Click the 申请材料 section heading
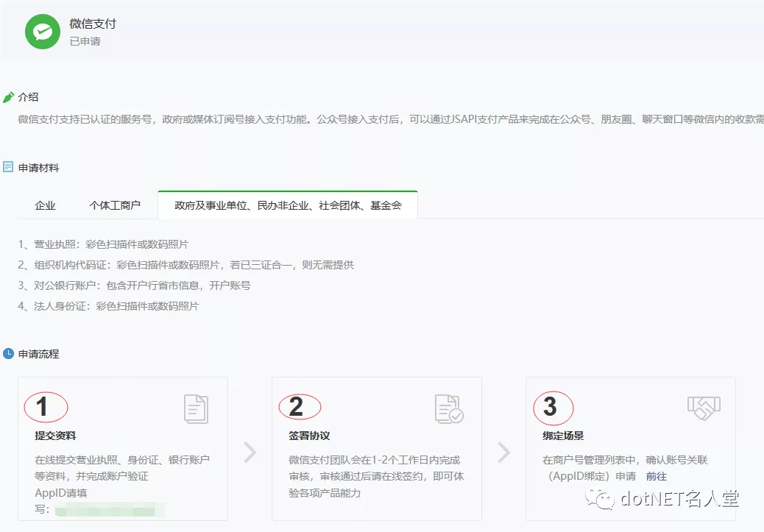Viewport: 764px width, 532px height. (x=38, y=168)
